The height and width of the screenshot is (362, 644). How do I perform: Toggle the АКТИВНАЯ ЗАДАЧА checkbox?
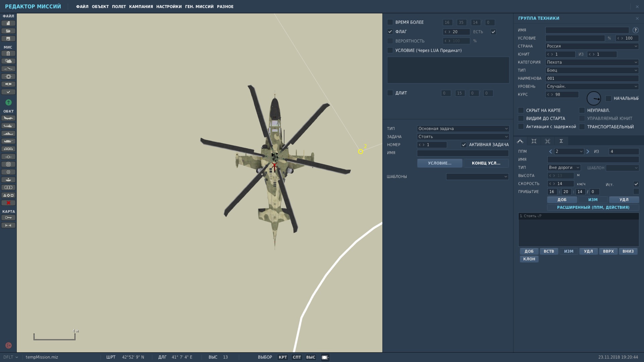coord(464,145)
